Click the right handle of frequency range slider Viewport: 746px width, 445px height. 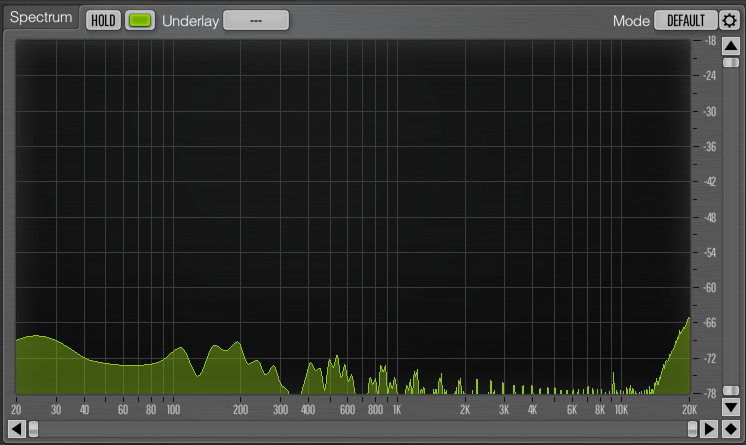coord(692,429)
